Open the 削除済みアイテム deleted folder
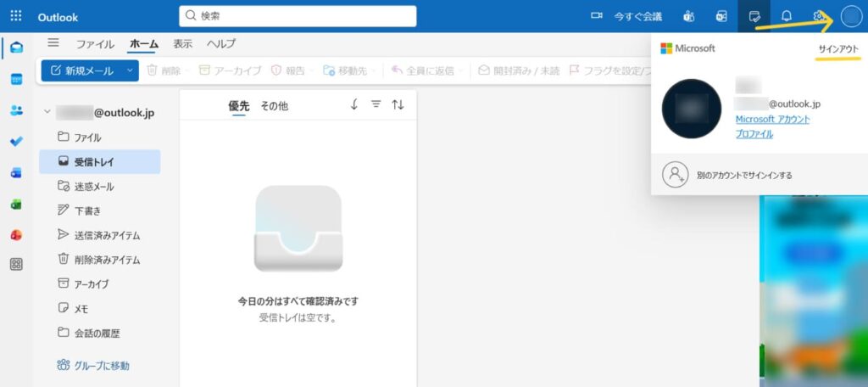Screen dimensions: 868x387 click(x=100, y=260)
